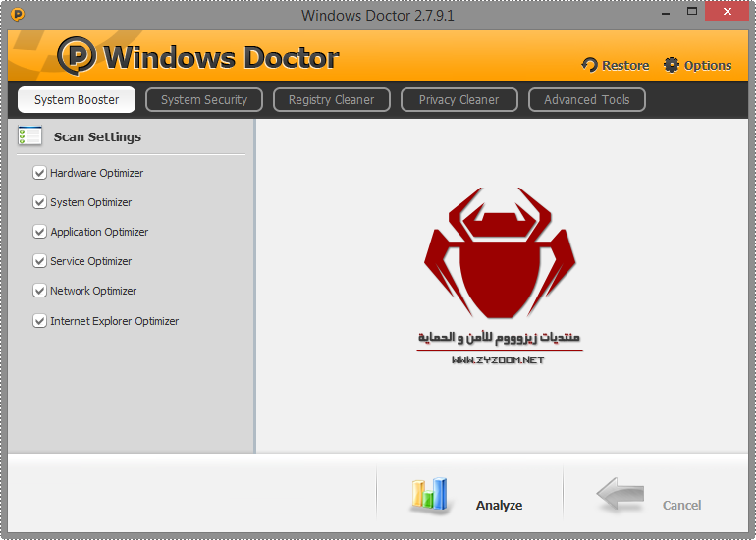Click the title bar app icon
The image size is (756, 540).
[18, 15]
